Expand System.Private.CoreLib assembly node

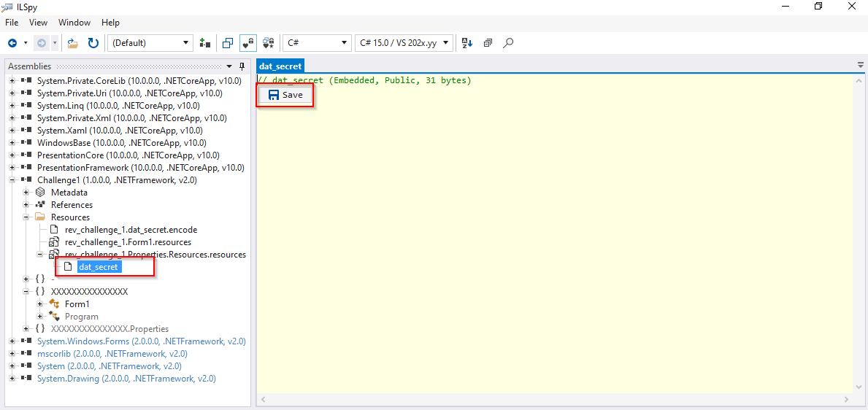pyautogui.click(x=12, y=81)
